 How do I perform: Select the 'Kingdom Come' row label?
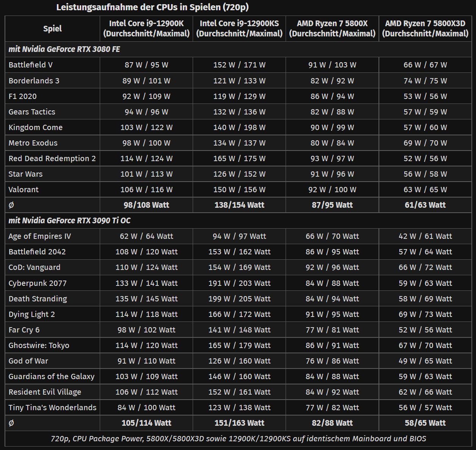[x=36, y=127]
